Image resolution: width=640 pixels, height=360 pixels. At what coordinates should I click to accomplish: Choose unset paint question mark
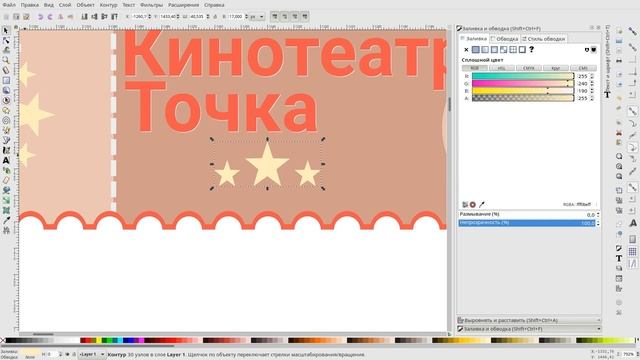tap(531, 50)
